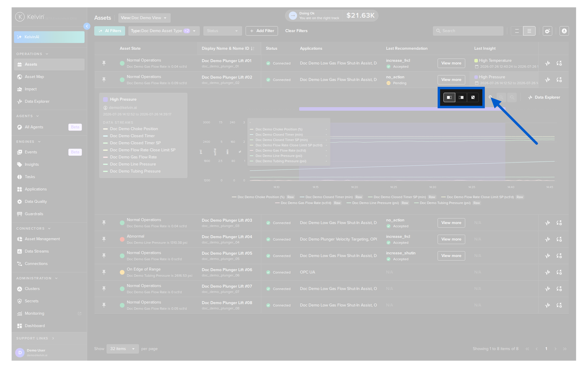Open the View: Doc Demo View dropdown
588x368 pixels.
(144, 18)
